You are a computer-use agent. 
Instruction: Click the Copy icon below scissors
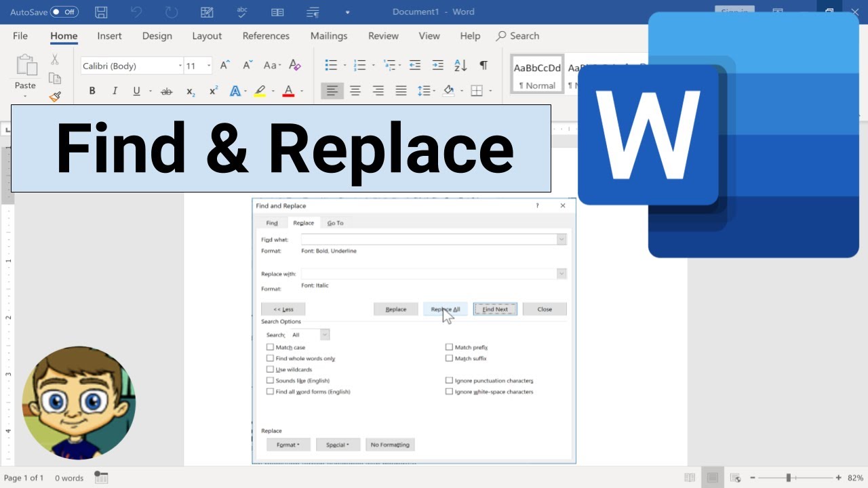tap(55, 79)
